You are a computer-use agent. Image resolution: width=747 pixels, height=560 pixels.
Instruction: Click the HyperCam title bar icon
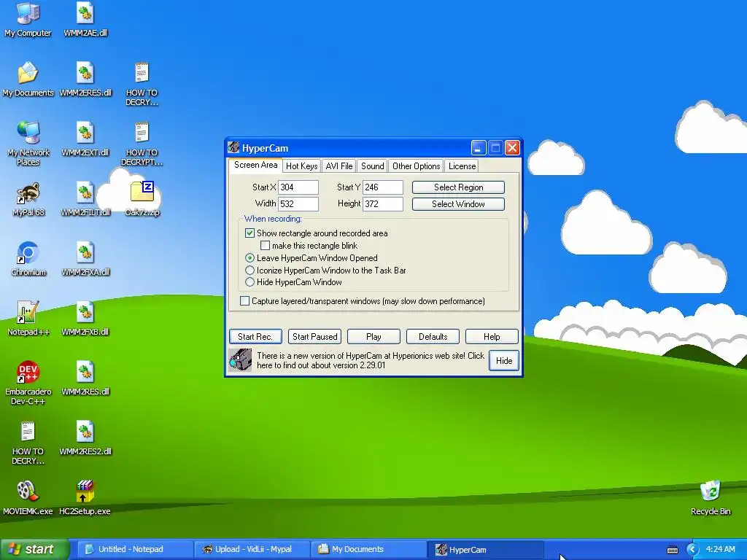click(233, 147)
